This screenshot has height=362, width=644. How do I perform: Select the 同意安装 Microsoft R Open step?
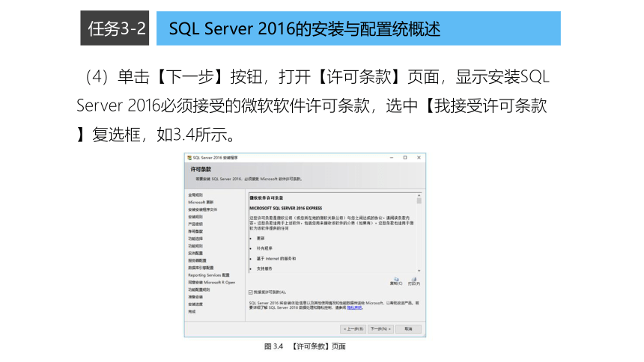tap(211, 283)
